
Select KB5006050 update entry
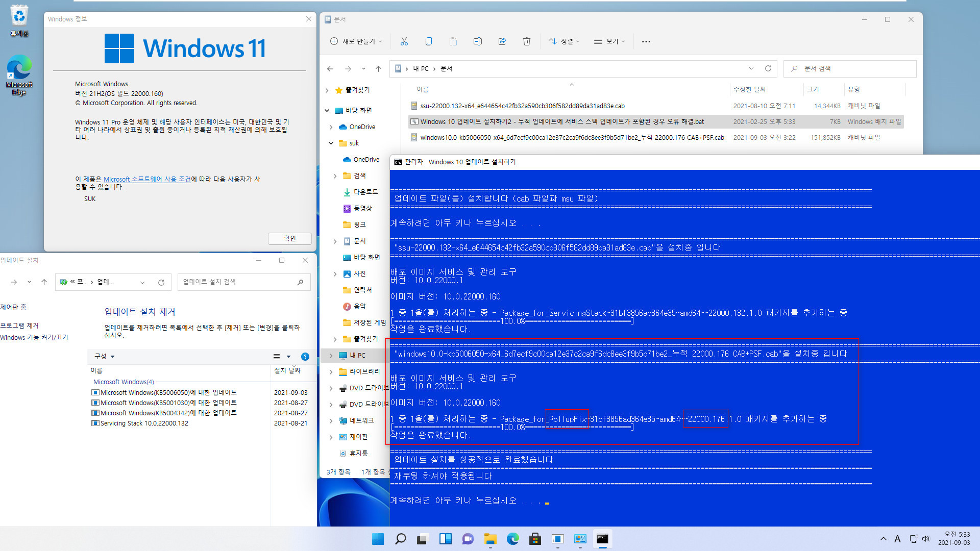coord(168,392)
